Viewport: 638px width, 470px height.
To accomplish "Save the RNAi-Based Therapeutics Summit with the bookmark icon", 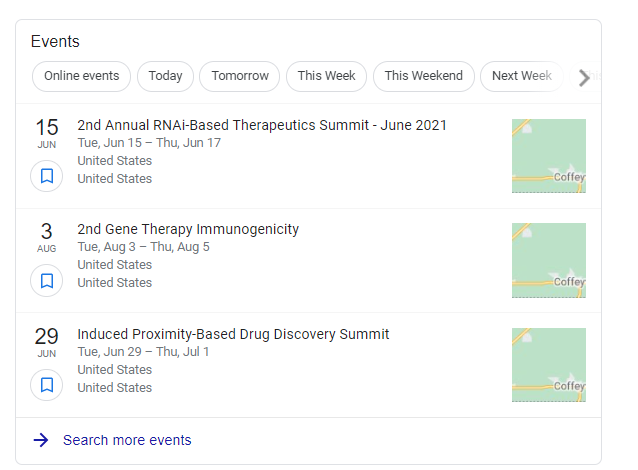I will point(47,176).
